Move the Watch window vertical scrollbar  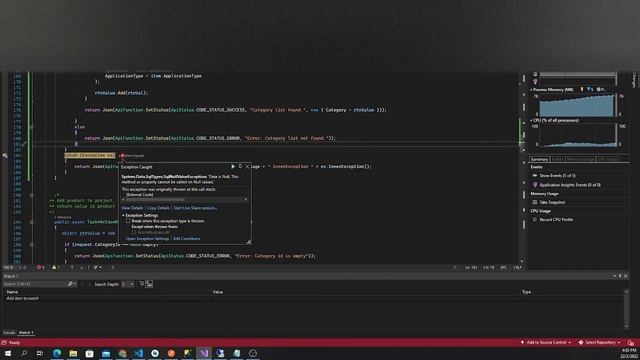pyautogui.click(x=626, y=308)
